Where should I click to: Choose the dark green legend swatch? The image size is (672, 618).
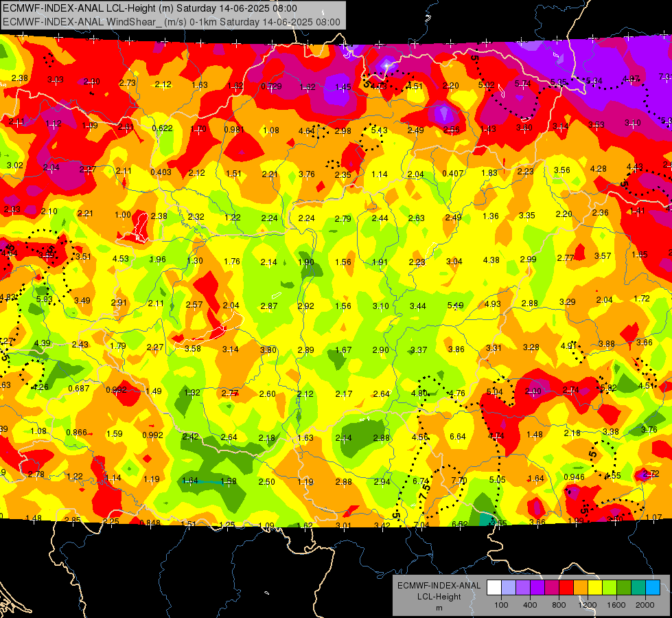[x=624, y=588]
